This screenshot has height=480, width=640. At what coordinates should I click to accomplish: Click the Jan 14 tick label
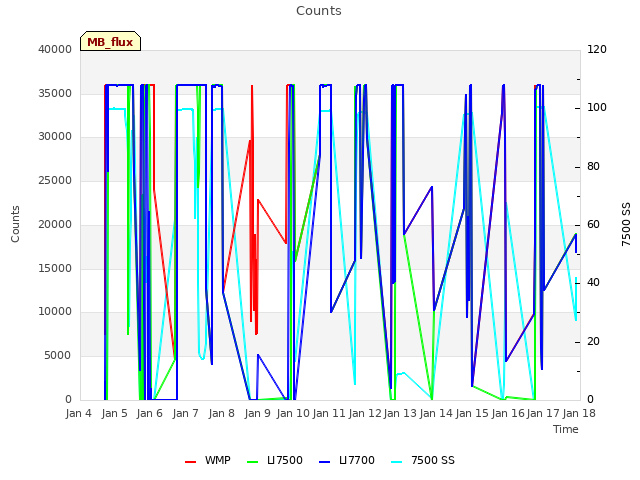[x=436, y=413]
